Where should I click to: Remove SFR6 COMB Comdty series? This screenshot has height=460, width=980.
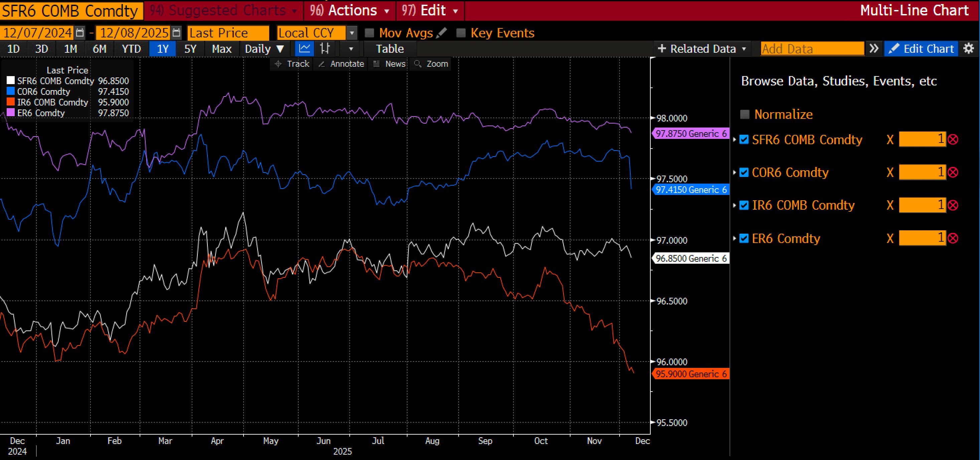click(953, 140)
